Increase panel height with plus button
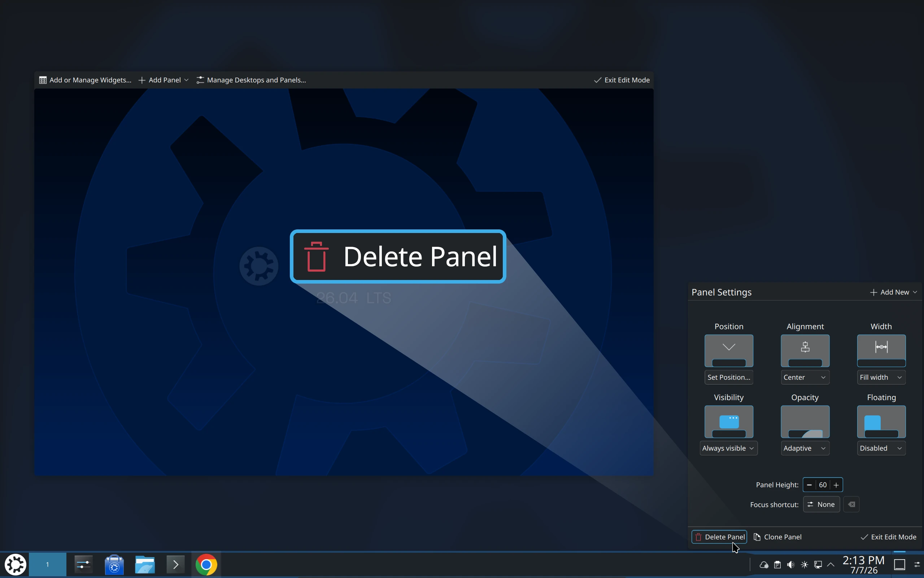 click(x=836, y=485)
